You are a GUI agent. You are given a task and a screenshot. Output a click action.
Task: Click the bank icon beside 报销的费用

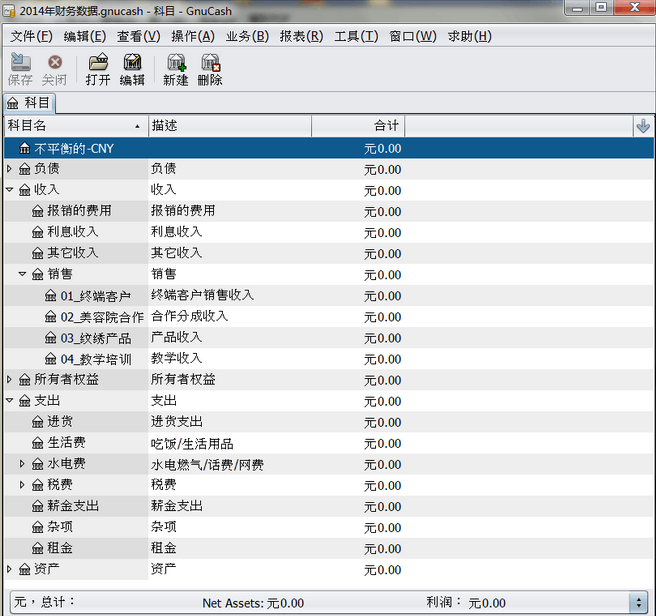38,211
